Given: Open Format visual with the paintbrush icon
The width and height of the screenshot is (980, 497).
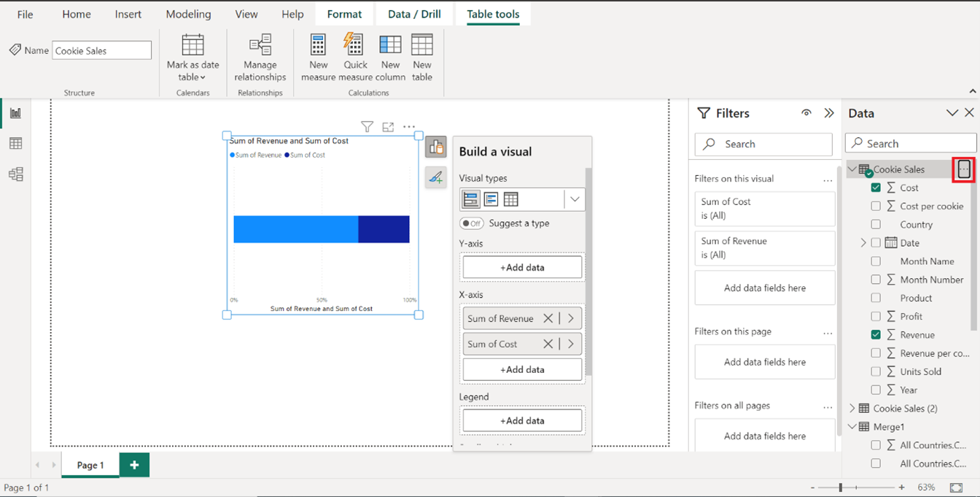Looking at the screenshot, I should (435, 177).
